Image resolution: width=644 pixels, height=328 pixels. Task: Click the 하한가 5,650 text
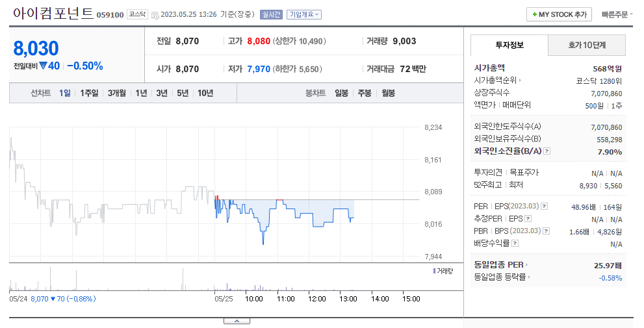tap(298, 69)
